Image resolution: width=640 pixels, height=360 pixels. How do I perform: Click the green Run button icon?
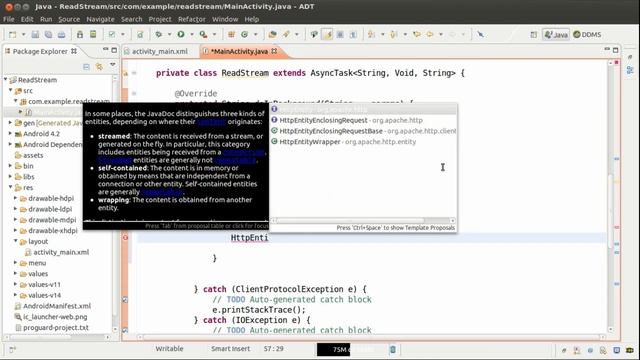181,35
